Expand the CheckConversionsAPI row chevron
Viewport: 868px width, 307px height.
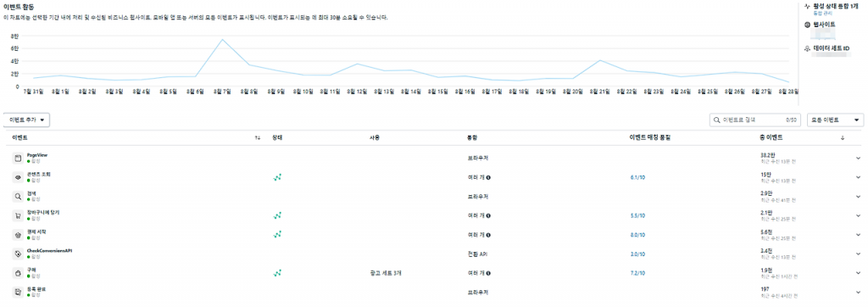858,254
